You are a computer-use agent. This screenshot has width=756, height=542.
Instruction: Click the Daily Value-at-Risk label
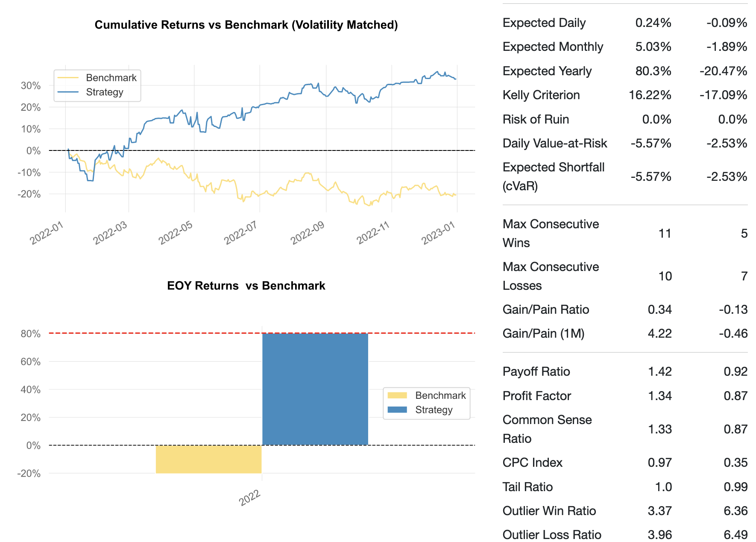pyautogui.click(x=555, y=143)
